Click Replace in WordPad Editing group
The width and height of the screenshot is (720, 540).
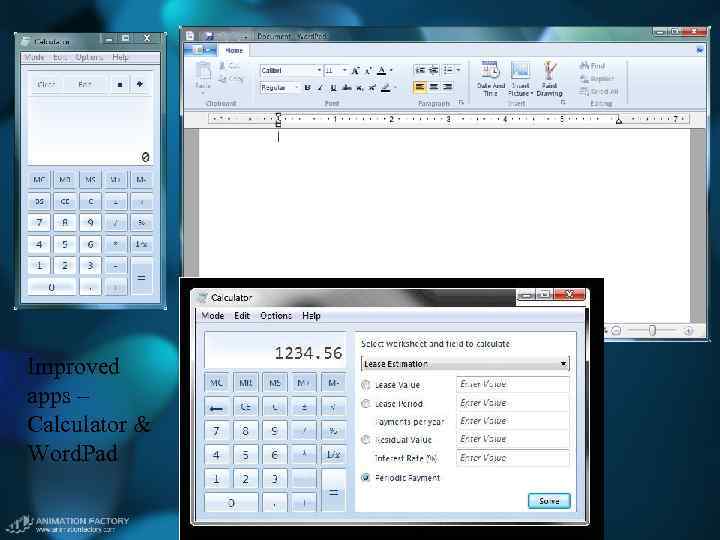tap(596, 79)
